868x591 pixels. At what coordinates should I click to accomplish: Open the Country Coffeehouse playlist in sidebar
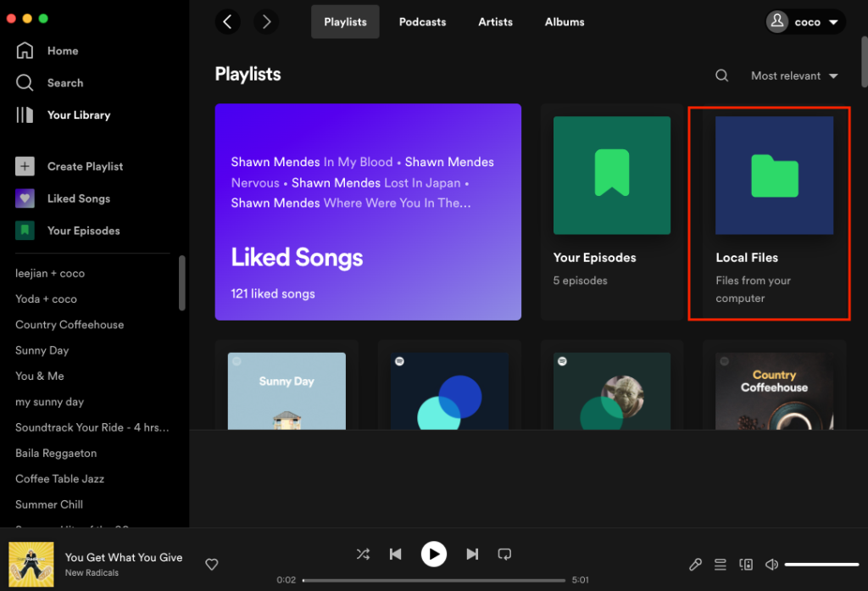(x=70, y=325)
